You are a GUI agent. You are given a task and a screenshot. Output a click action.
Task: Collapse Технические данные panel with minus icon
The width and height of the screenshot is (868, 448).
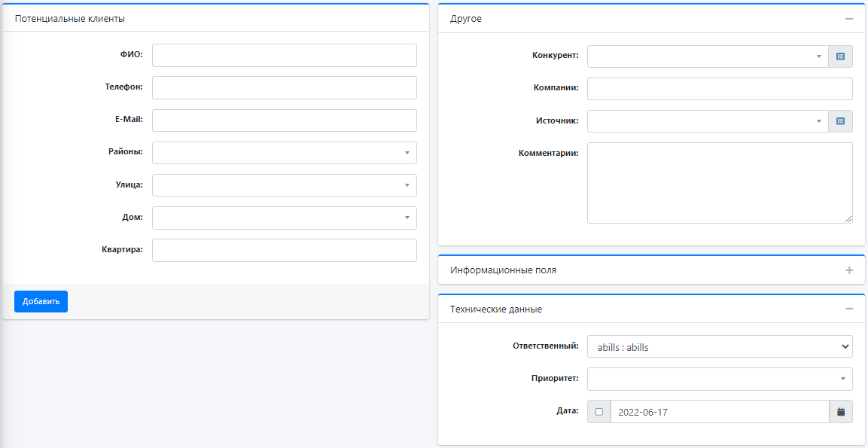[849, 309]
